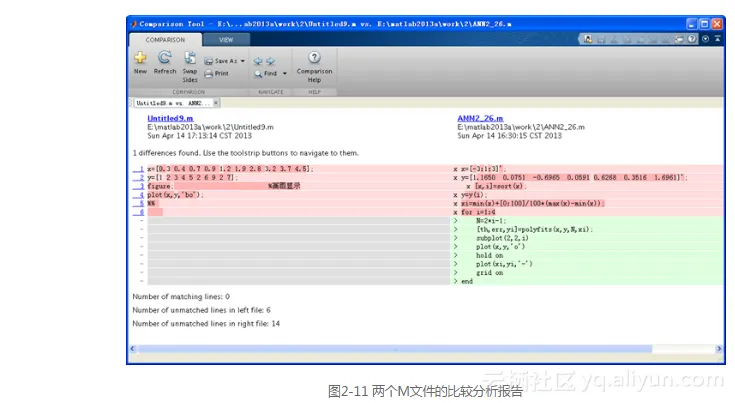Click line number 5 link
Viewport: 735px width, 403px height.
coord(139,203)
